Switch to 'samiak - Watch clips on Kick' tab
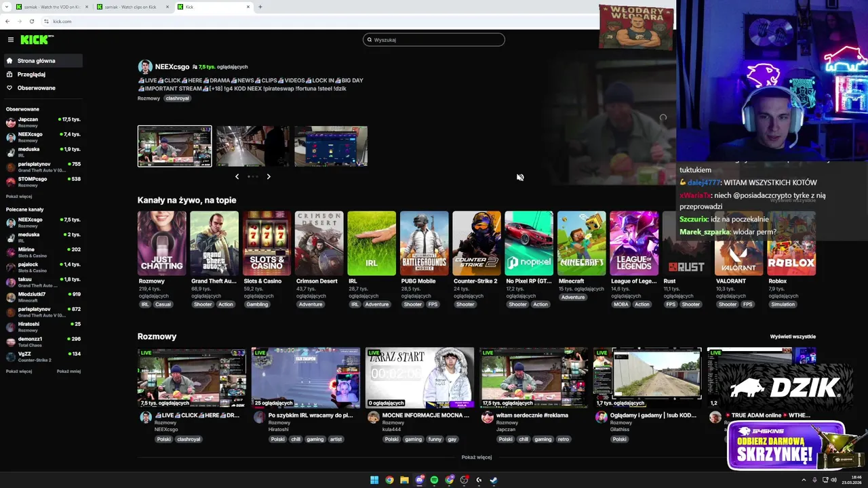The height and width of the screenshot is (488, 868). pos(132,7)
